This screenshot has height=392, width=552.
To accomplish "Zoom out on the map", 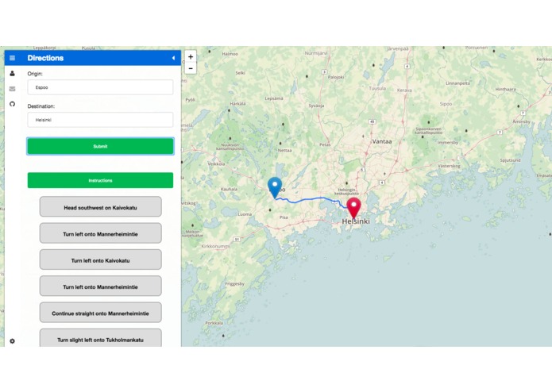I will (191, 68).
